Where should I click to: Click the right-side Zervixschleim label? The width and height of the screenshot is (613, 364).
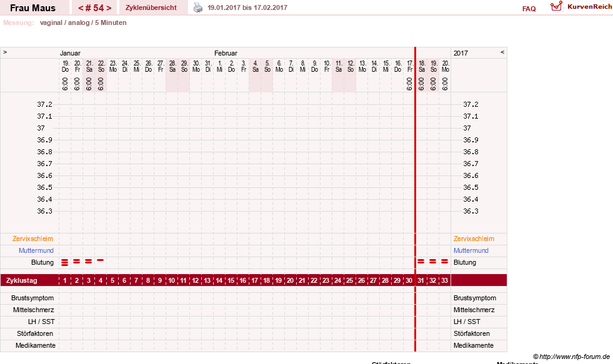coord(474,239)
